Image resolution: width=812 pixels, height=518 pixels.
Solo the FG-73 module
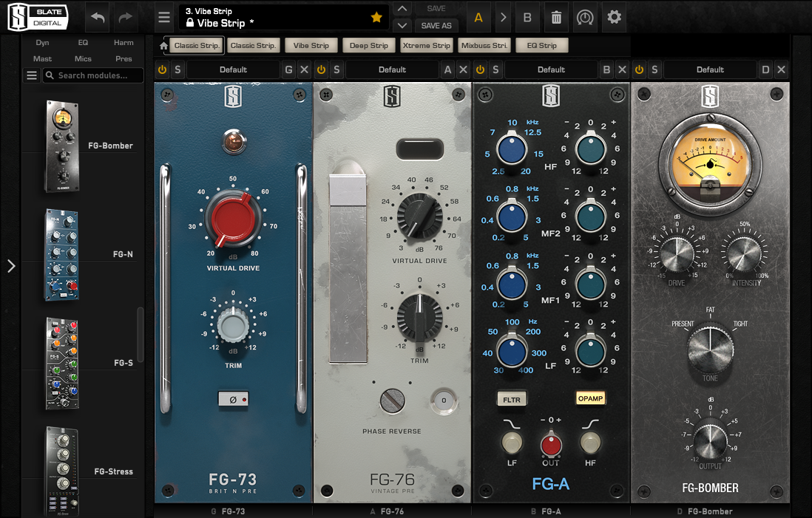(177, 69)
